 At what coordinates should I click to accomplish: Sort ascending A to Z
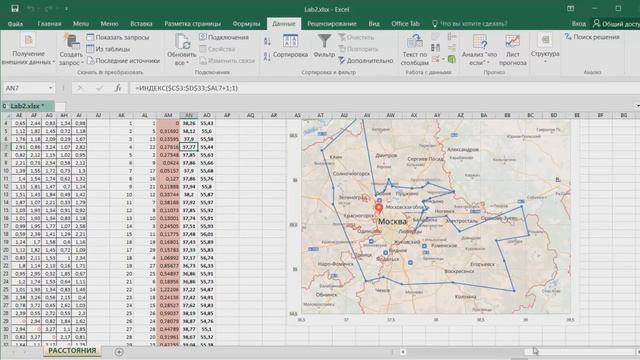pyautogui.click(x=267, y=42)
